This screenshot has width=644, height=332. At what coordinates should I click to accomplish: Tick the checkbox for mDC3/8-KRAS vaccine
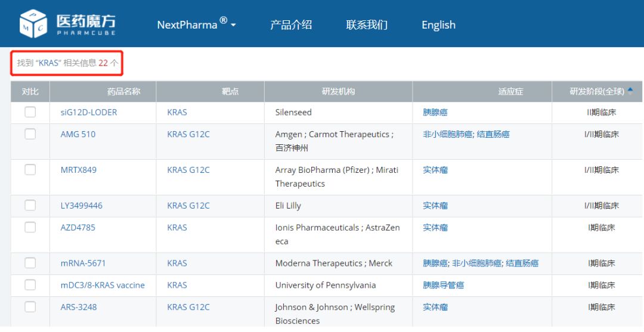point(30,285)
